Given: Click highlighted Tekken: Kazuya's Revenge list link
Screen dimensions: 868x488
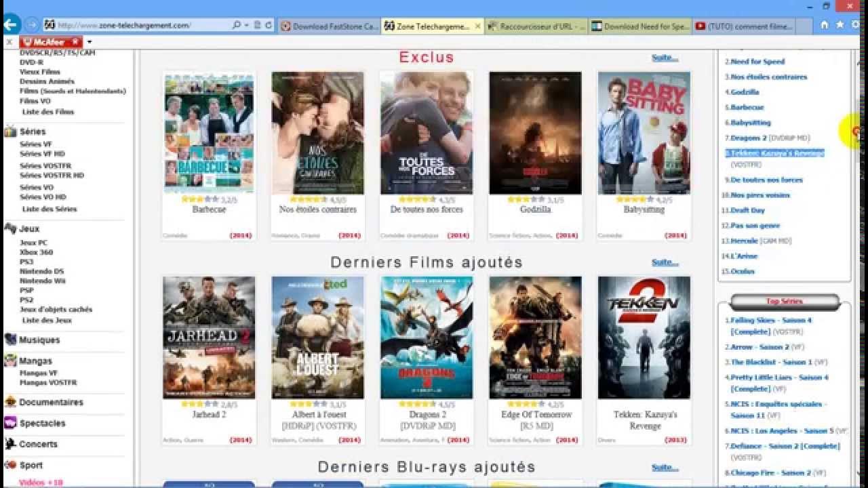Looking at the screenshot, I should point(777,153).
